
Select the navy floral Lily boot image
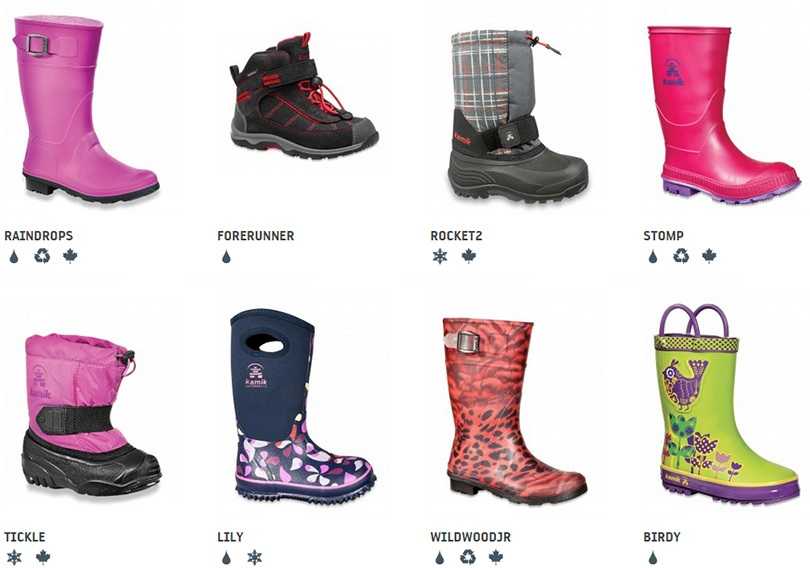pos(303,405)
